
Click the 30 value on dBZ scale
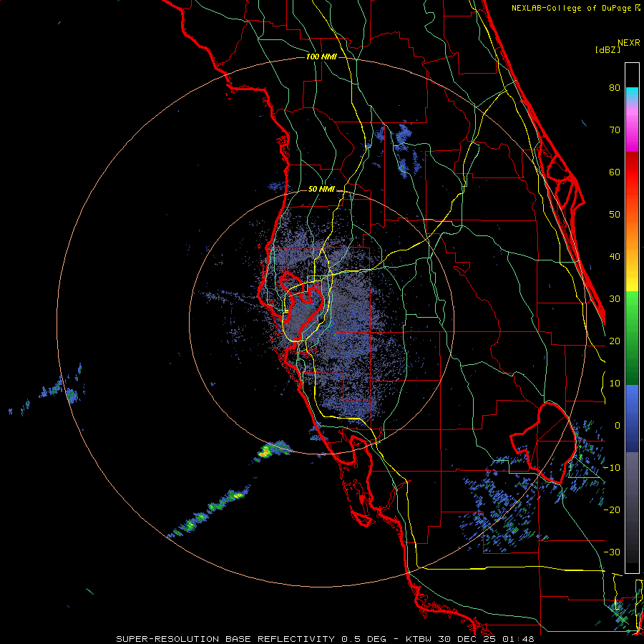pyautogui.click(x=615, y=299)
